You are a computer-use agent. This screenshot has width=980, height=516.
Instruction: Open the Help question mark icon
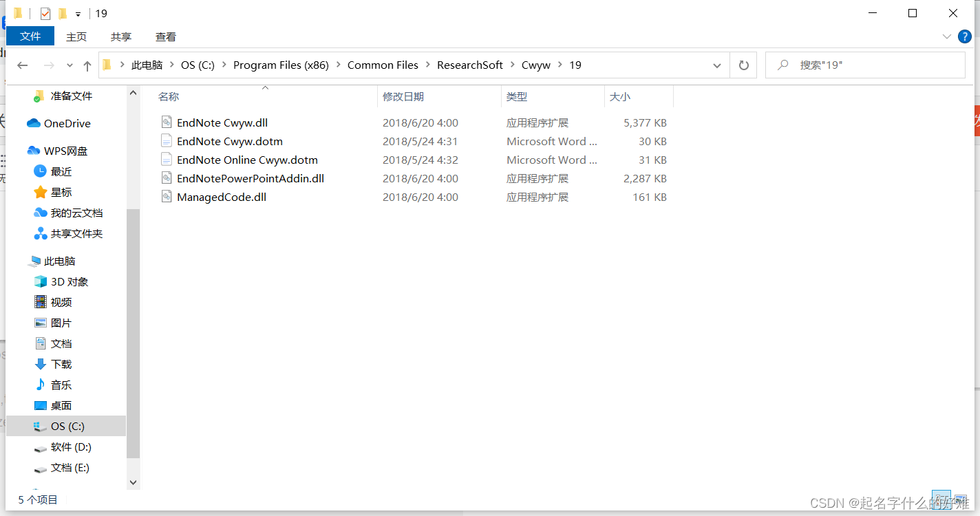click(x=965, y=36)
